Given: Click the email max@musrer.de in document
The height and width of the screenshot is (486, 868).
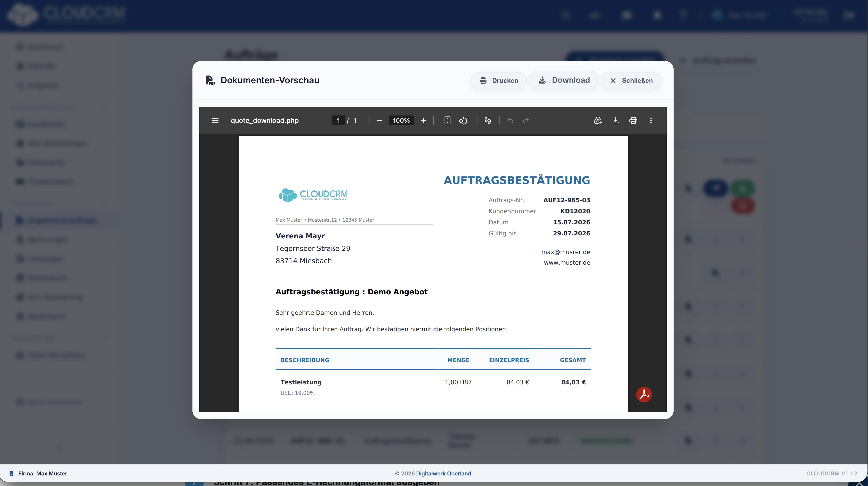Looking at the screenshot, I should tap(565, 252).
